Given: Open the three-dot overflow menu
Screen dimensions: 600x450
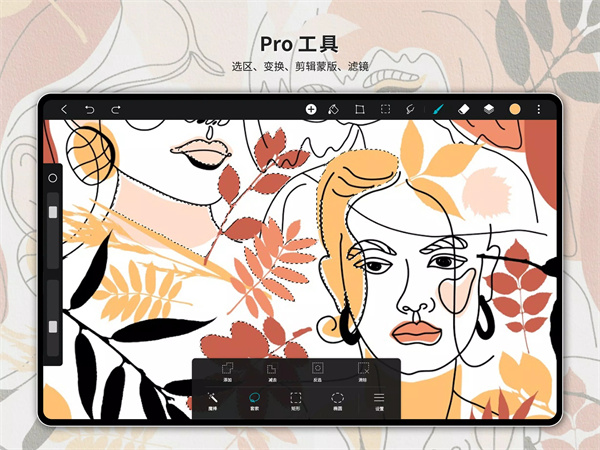Looking at the screenshot, I should 539,109.
